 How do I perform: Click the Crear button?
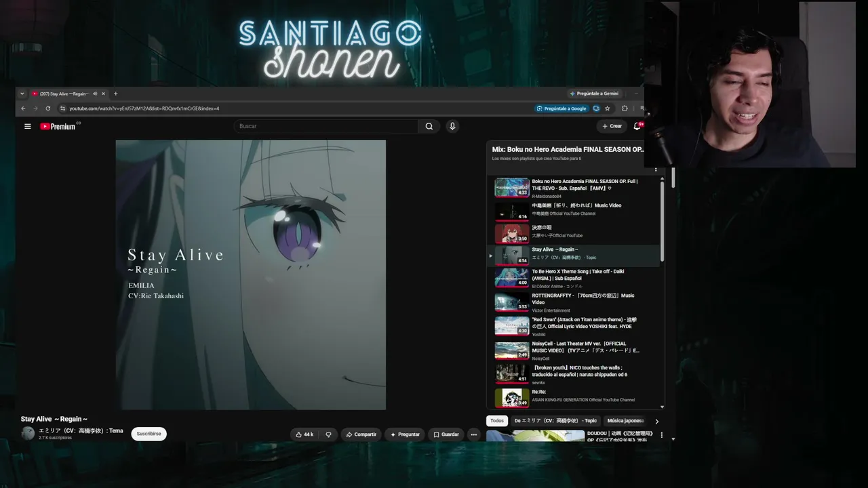tap(612, 126)
